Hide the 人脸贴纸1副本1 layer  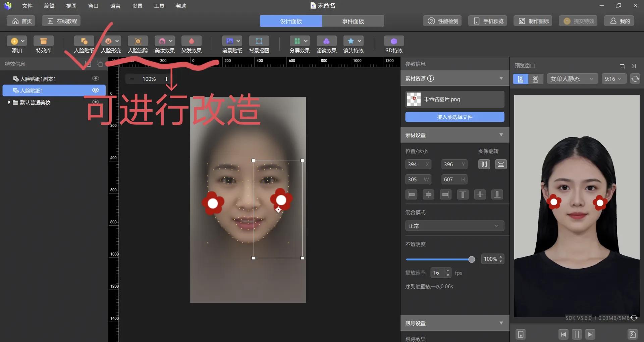tap(96, 78)
